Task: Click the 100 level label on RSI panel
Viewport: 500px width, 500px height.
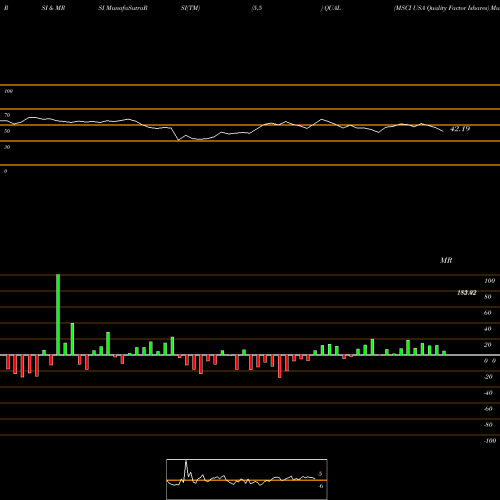Action: (8, 91)
